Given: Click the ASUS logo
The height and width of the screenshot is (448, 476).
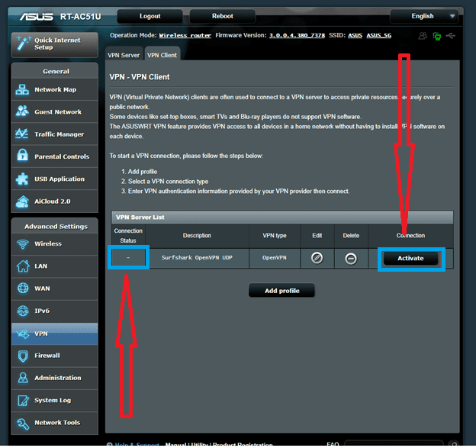Looking at the screenshot, I should pos(37,16).
